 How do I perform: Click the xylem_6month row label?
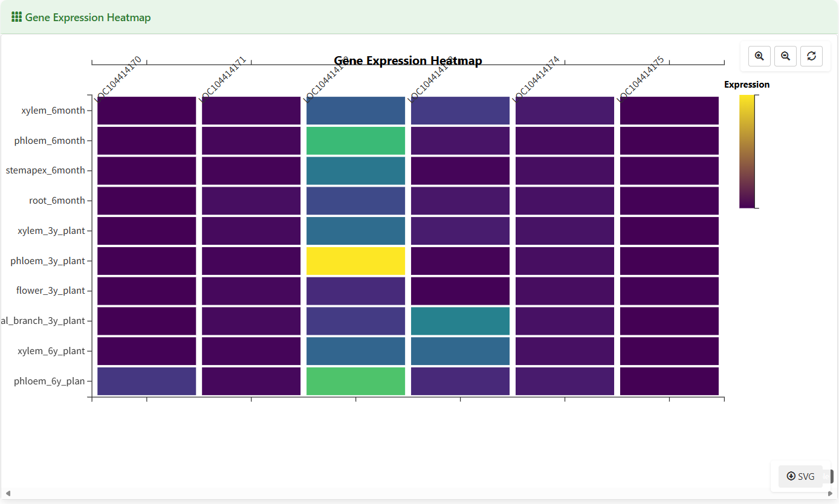tap(53, 110)
